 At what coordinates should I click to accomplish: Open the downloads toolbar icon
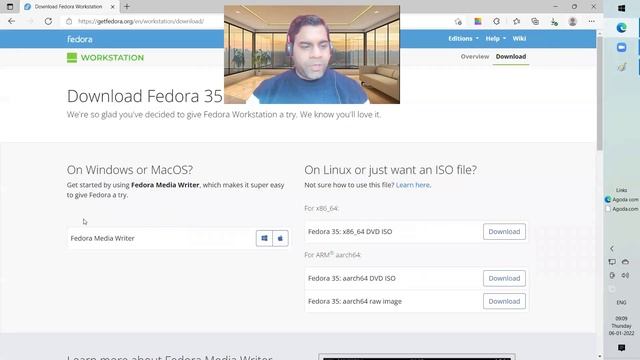pyautogui.click(x=554, y=22)
